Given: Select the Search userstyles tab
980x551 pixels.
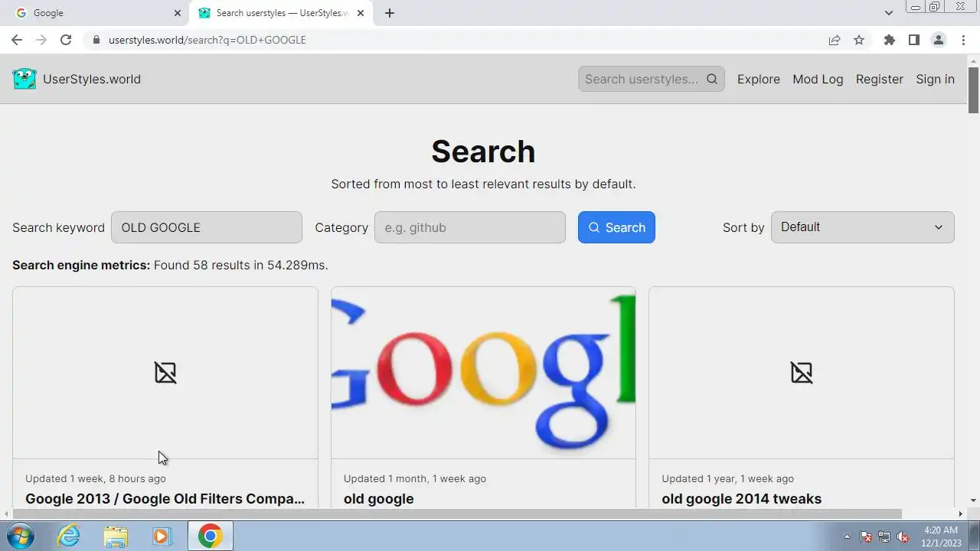Looking at the screenshot, I should pos(282,13).
